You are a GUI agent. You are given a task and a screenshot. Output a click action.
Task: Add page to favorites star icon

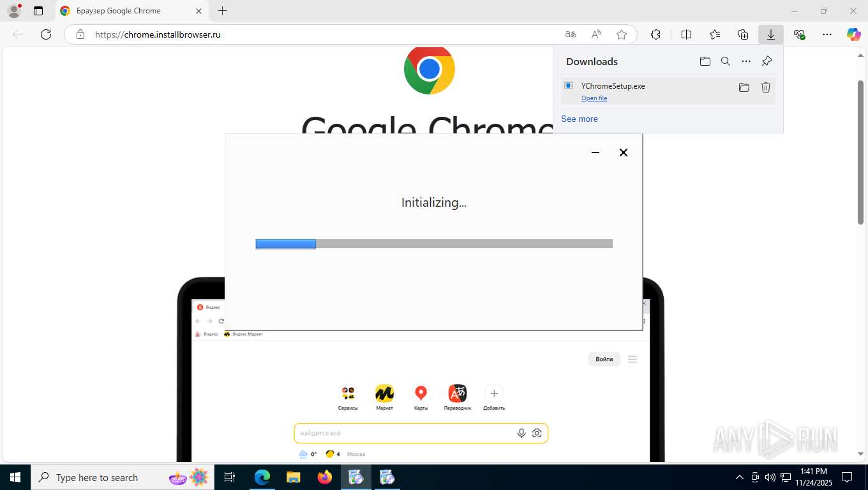(622, 34)
